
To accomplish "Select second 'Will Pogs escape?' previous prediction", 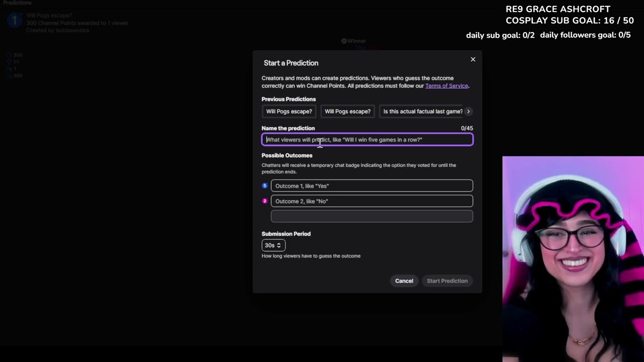I will 348,112.
